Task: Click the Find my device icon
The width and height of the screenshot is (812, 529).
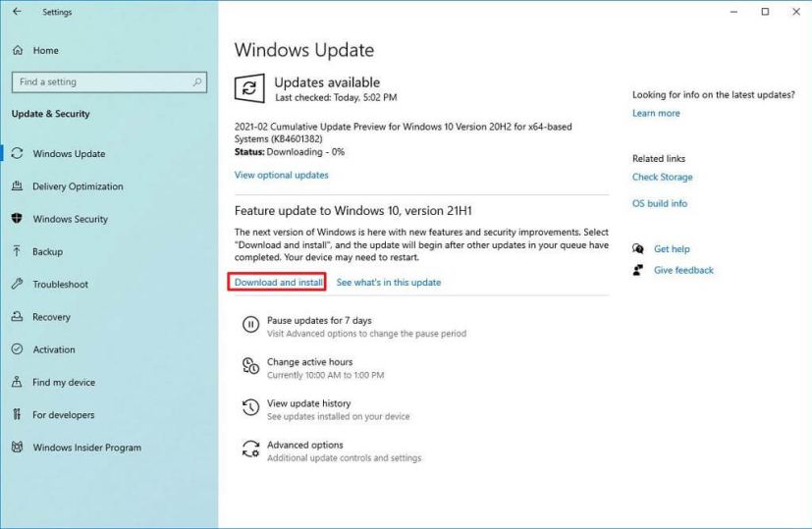Action: pos(17,382)
